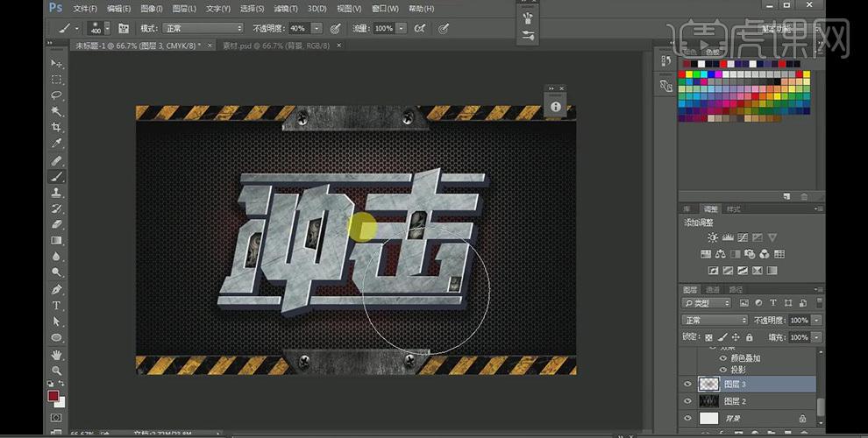Select the Move tool
Screen dimensions: 868x438
(57, 64)
